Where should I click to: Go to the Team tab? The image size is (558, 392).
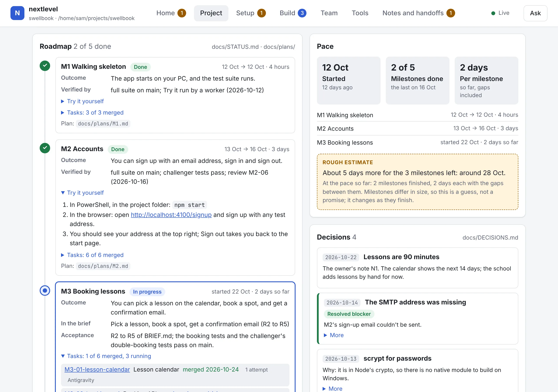(x=329, y=13)
